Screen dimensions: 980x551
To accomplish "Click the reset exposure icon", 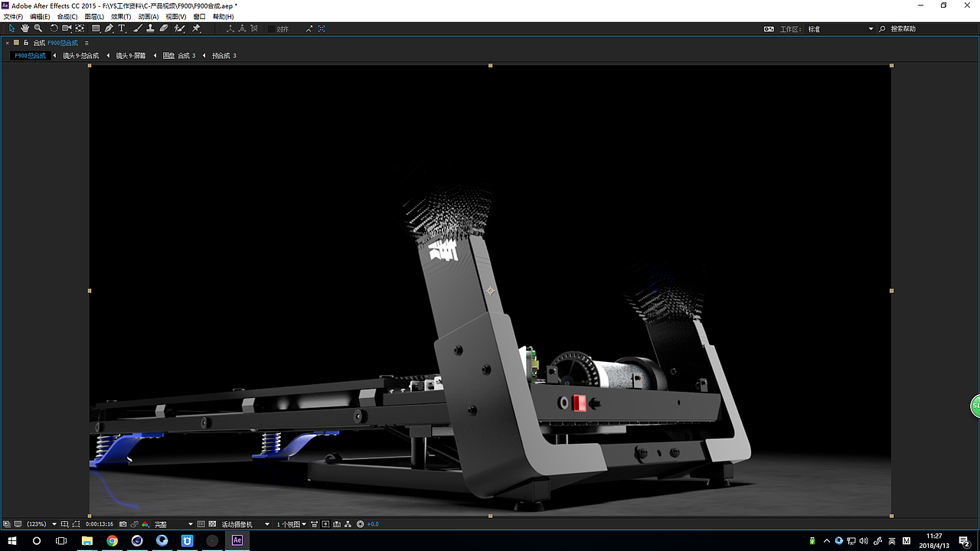I will (361, 524).
